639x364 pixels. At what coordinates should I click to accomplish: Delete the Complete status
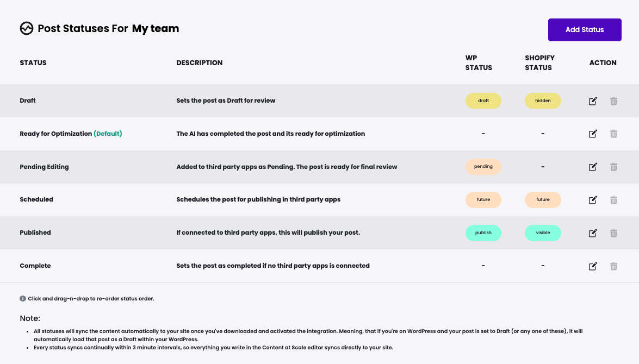coord(613,266)
